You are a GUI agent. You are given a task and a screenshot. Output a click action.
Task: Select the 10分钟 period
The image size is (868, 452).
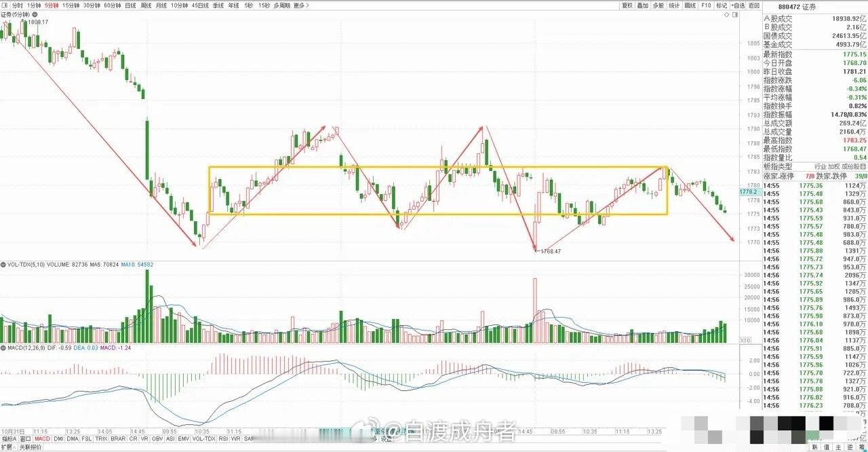(x=180, y=5)
